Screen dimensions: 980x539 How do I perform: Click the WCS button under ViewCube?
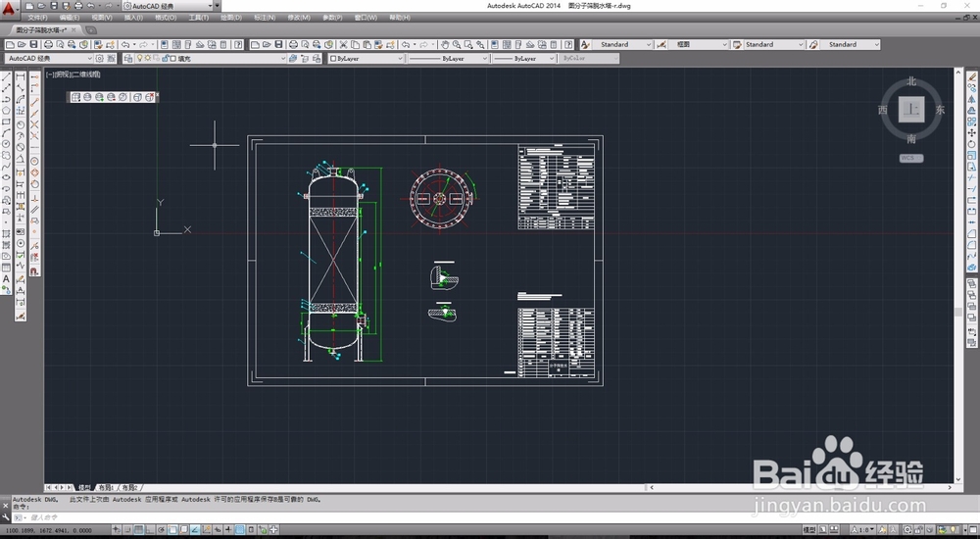(911, 158)
